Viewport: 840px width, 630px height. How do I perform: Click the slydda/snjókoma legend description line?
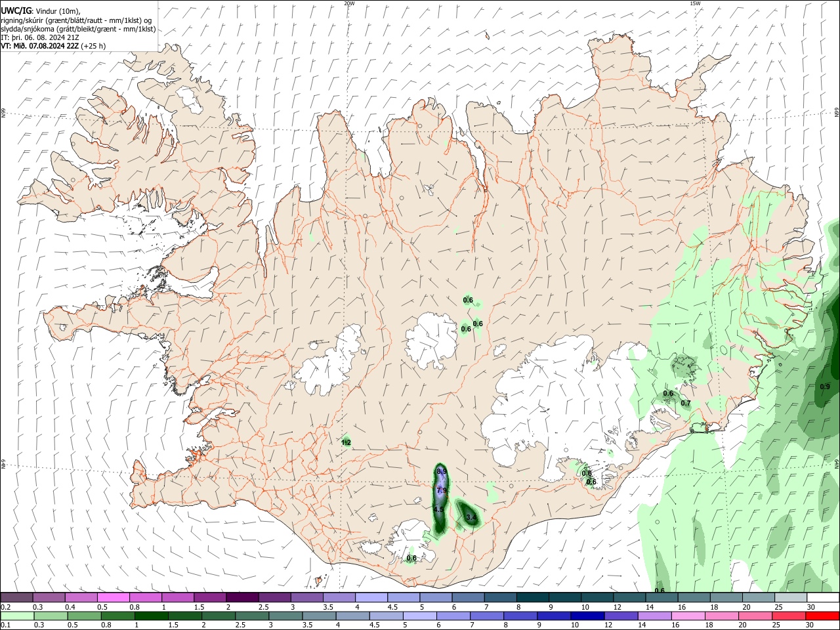pyautogui.click(x=78, y=29)
